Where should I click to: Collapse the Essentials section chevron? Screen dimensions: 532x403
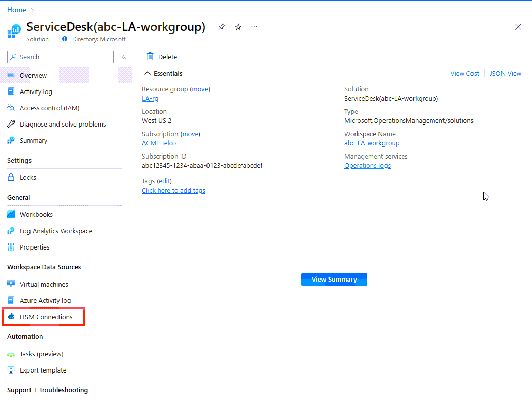[147, 73]
